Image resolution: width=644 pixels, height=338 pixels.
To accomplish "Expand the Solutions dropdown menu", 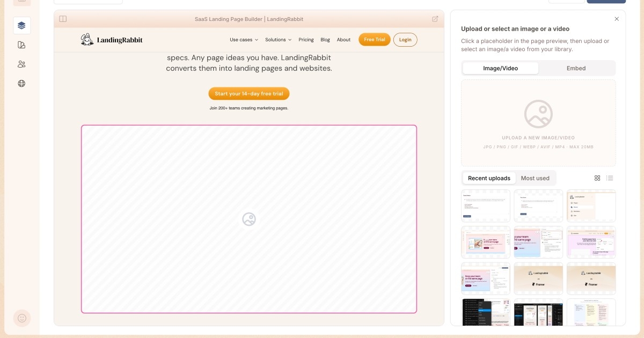I will point(278,40).
